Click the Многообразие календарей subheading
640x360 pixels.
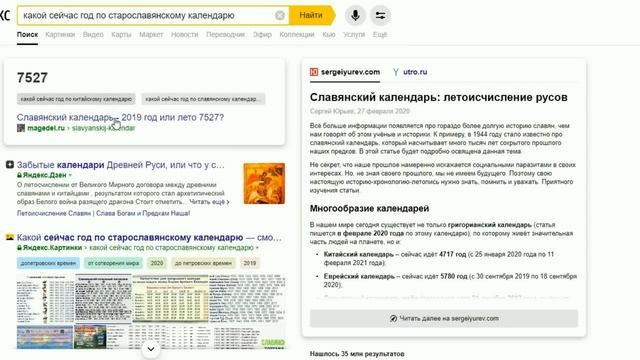point(369,209)
